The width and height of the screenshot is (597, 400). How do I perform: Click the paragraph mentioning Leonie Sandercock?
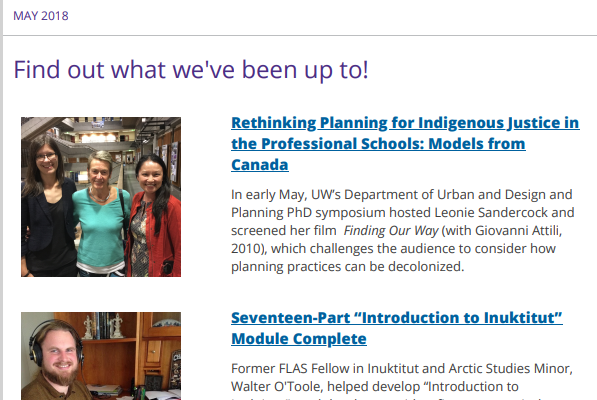coord(402,231)
